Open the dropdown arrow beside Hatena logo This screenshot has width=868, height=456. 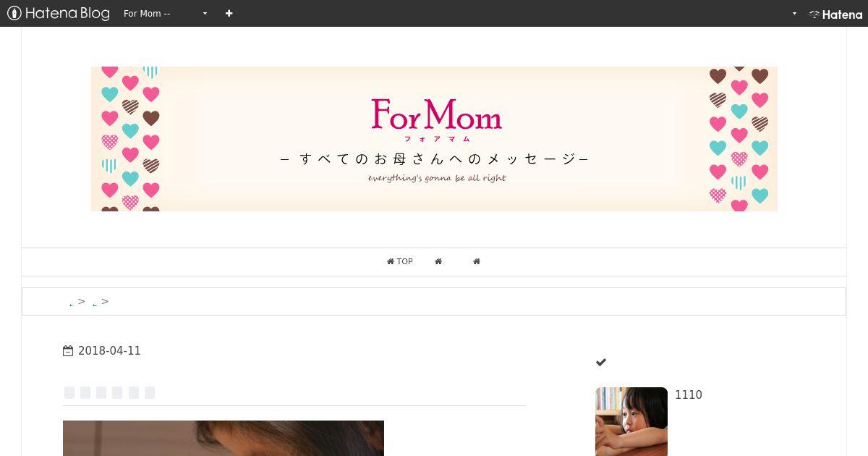[794, 14]
